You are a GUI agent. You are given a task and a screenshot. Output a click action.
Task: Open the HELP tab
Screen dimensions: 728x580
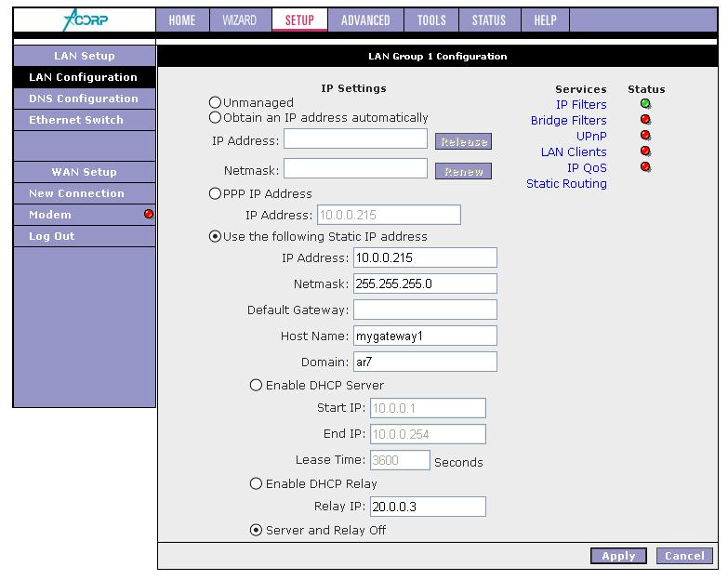pos(545,20)
